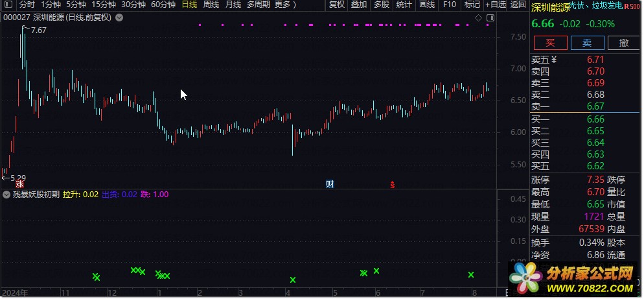Click the 换手 value 0.34%

tap(592, 243)
